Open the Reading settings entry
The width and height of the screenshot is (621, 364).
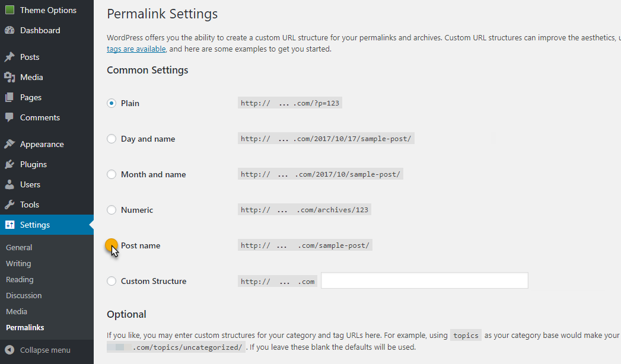(20, 279)
